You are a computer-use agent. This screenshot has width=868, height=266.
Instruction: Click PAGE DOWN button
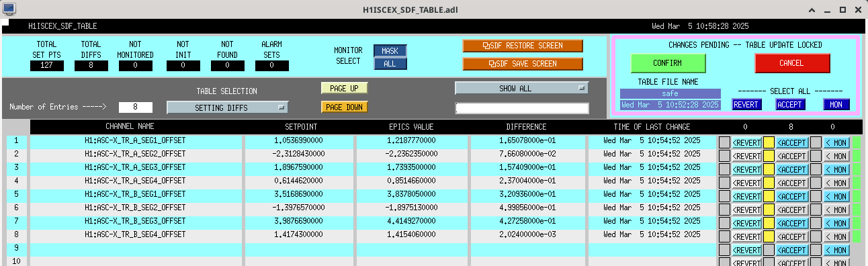pos(344,107)
